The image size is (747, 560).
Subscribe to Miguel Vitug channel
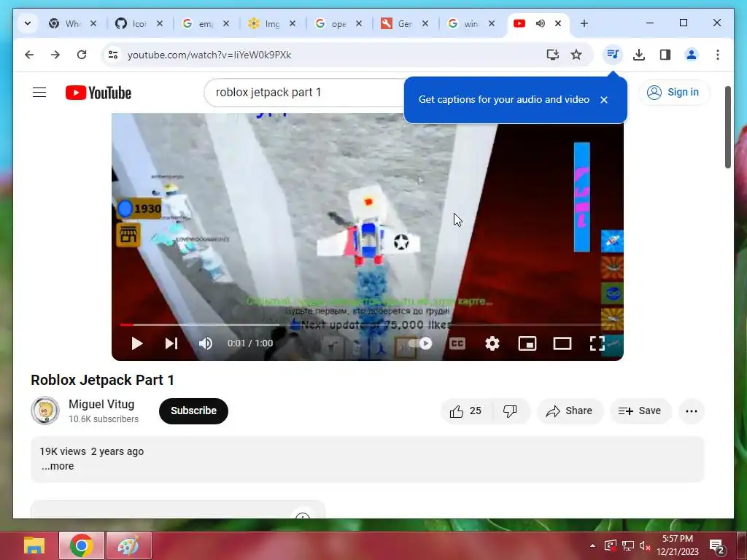pos(193,411)
